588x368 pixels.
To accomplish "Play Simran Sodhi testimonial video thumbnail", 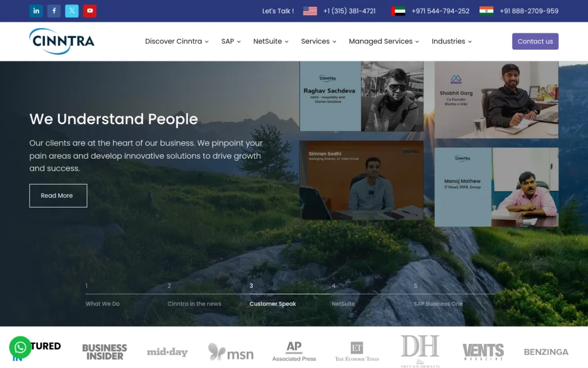I will click(x=362, y=180).
